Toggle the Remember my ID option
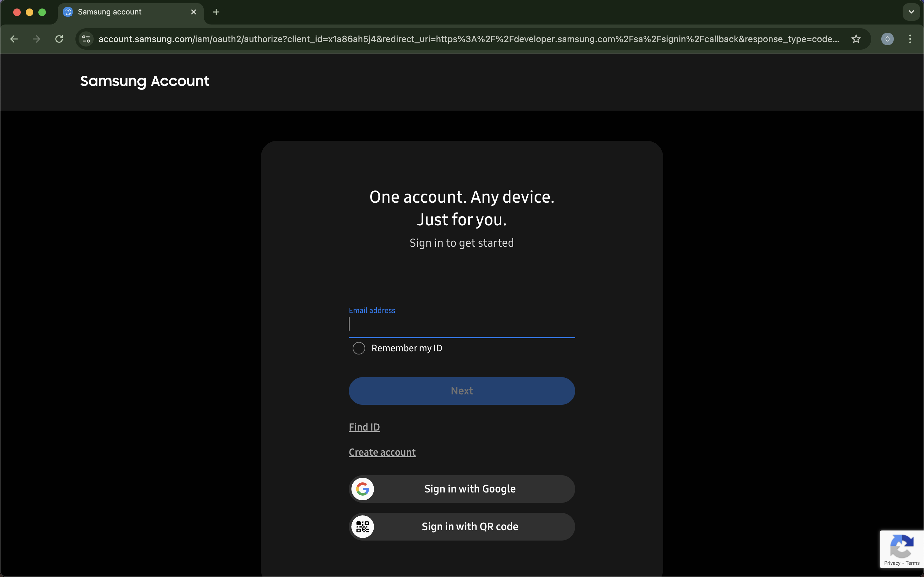 tap(359, 348)
